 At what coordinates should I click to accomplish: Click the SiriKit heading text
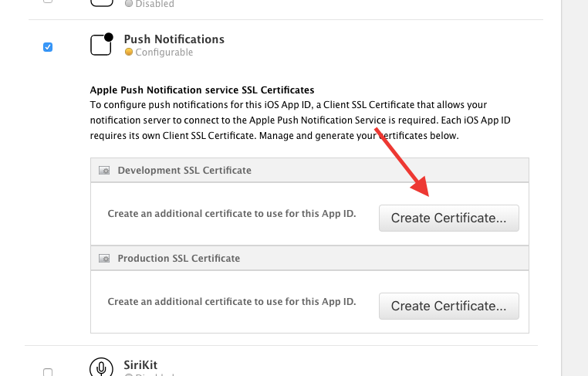click(x=140, y=364)
